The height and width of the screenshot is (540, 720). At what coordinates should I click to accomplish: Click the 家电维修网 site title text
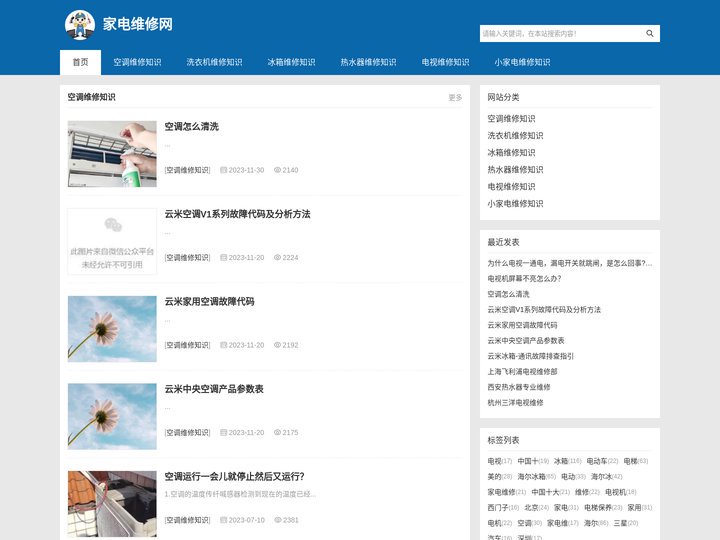(138, 24)
